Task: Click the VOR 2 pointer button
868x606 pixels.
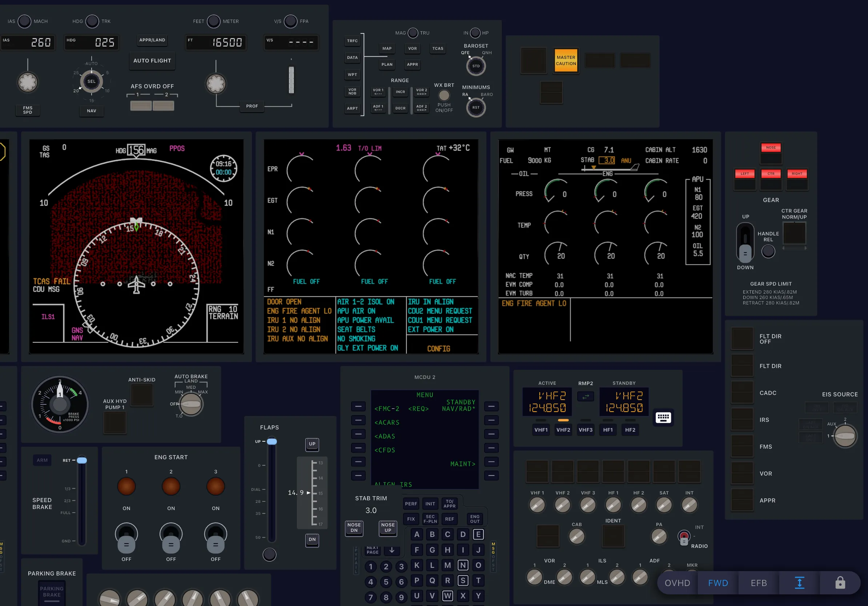Action: point(422,92)
